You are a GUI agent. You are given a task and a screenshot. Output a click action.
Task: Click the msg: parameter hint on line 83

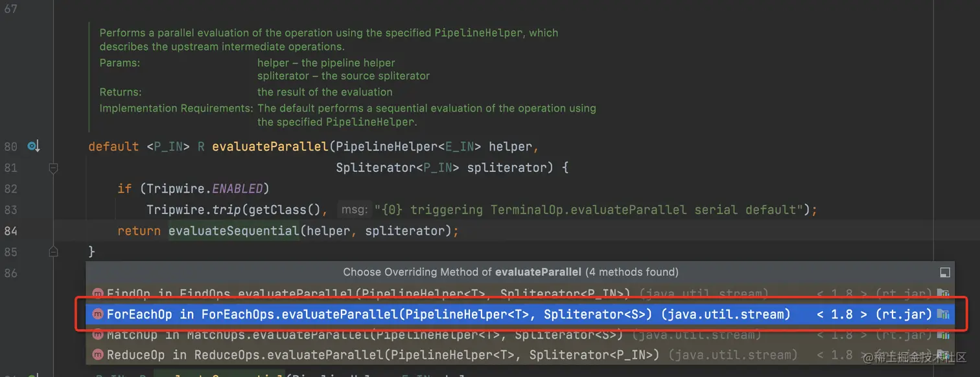(x=355, y=210)
